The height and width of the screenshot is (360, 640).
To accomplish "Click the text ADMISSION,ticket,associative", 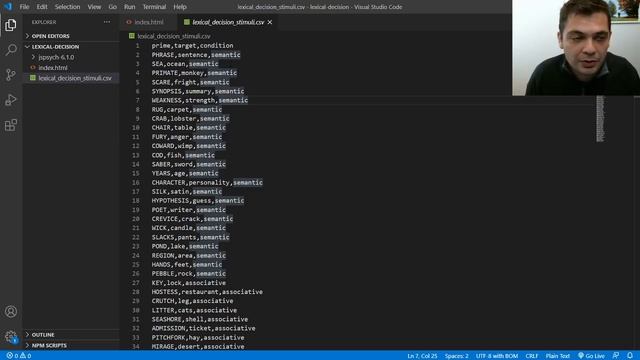I will pos(203,328).
